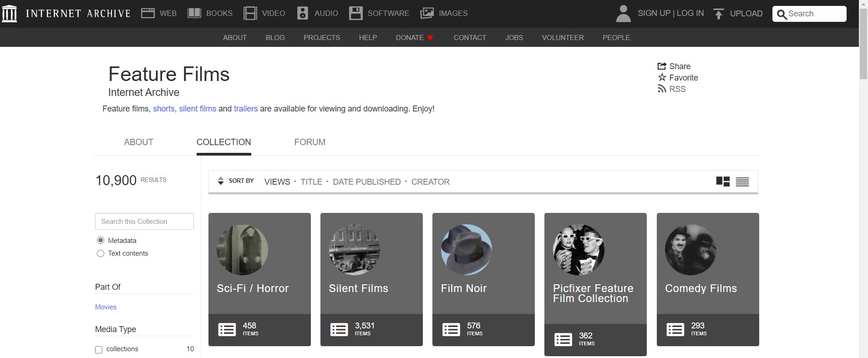The image size is (868, 358).
Task: Click the Internet Archive temple logo
Action: point(10,13)
